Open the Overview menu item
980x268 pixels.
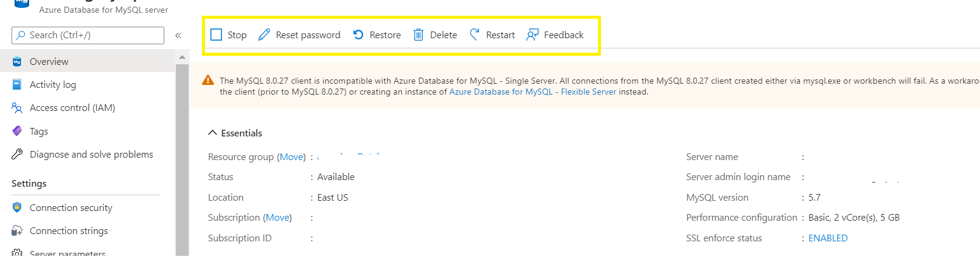click(87, 61)
